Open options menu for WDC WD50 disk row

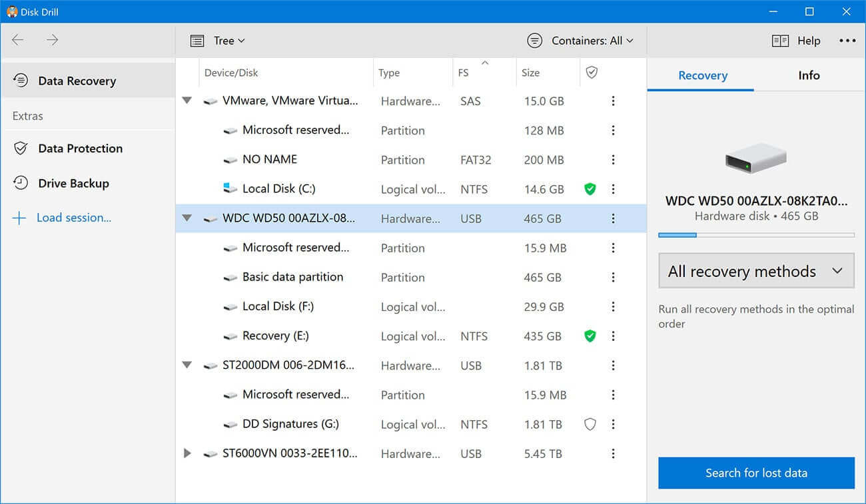[613, 218]
